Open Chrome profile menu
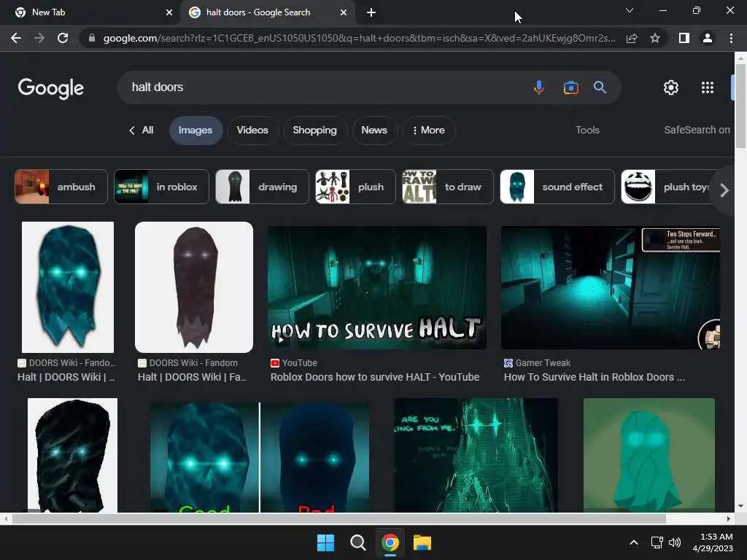Image resolution: width=747 pixels, height=560 pixels. [x=708, y=38]
